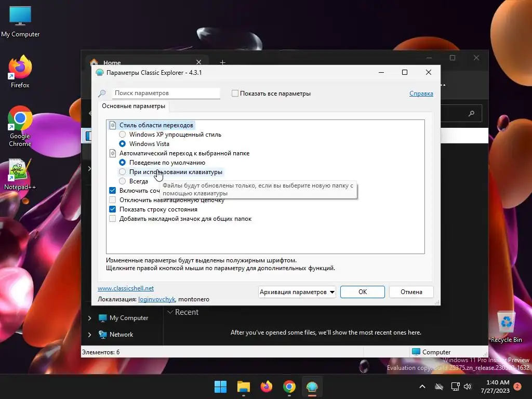Click the settings icon beside Автоматический переход
532x399 pixels.
click(x=113, y=153)
